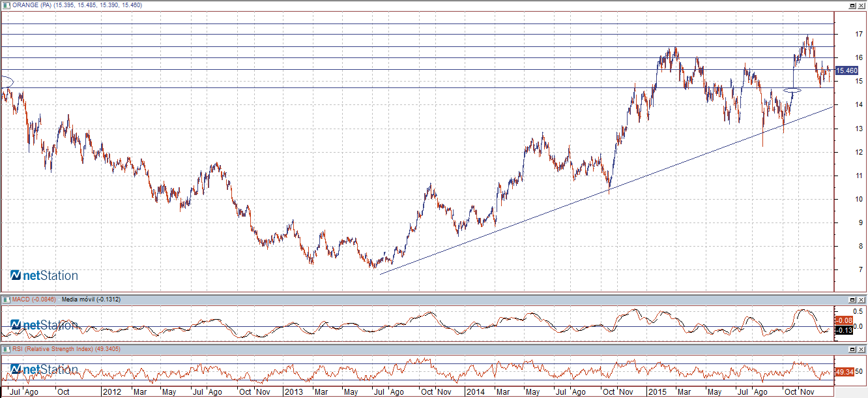The image size is (868, 398).
Task: Click the -0.08 MACD value tag
Action: click(844, 320)
